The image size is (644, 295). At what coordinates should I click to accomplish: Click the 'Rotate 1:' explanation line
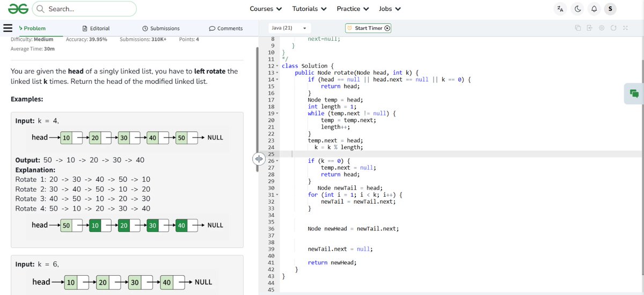coord(83,179)
